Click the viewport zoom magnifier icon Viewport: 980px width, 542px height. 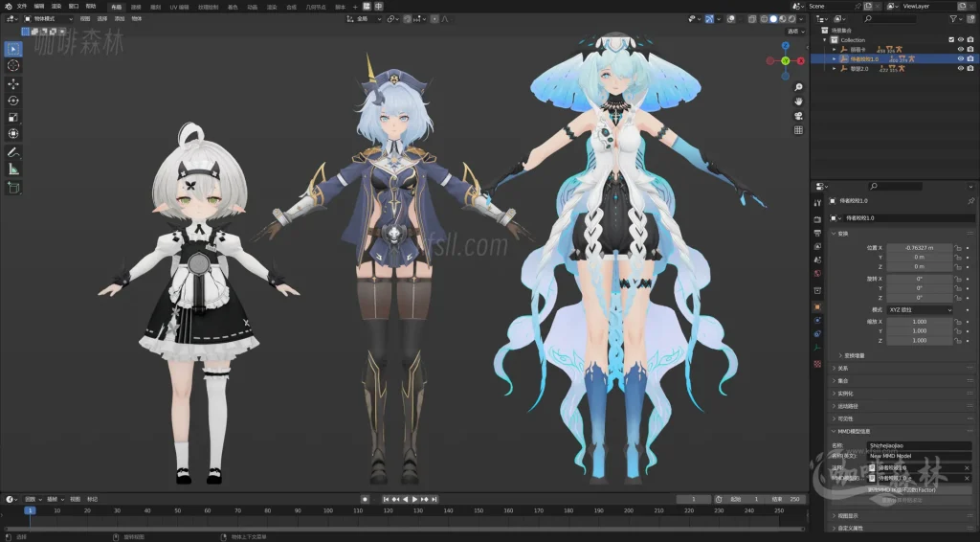click(x=798, y=87)
